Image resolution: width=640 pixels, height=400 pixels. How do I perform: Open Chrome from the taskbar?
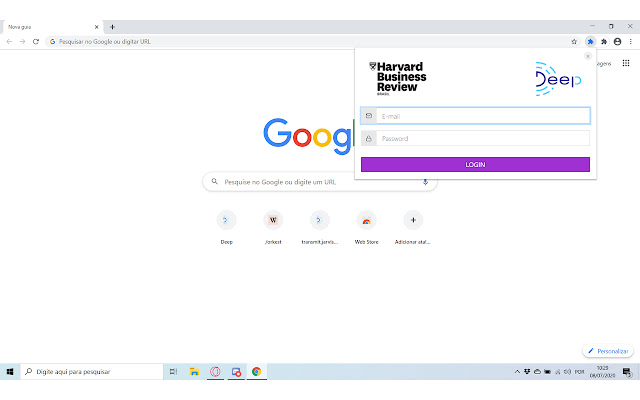coord(257,372)
